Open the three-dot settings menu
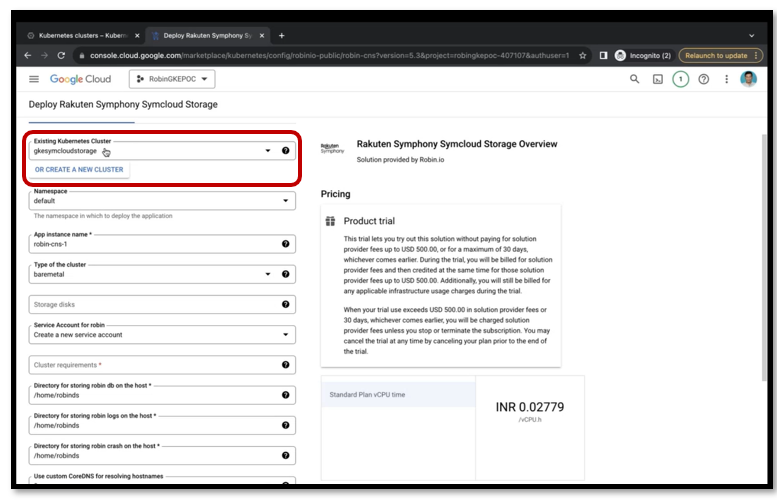This screenshot has width=777, height=502. click(x=726, y=79)
